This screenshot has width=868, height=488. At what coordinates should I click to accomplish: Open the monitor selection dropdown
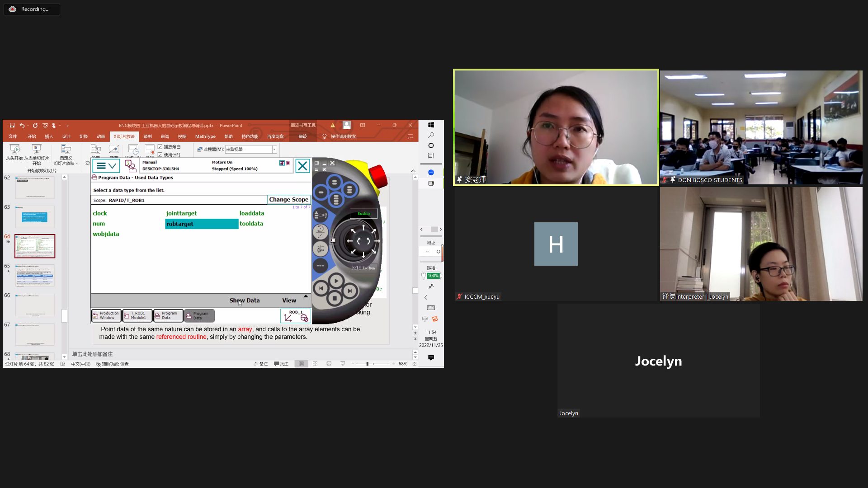(x=274, y=150)
